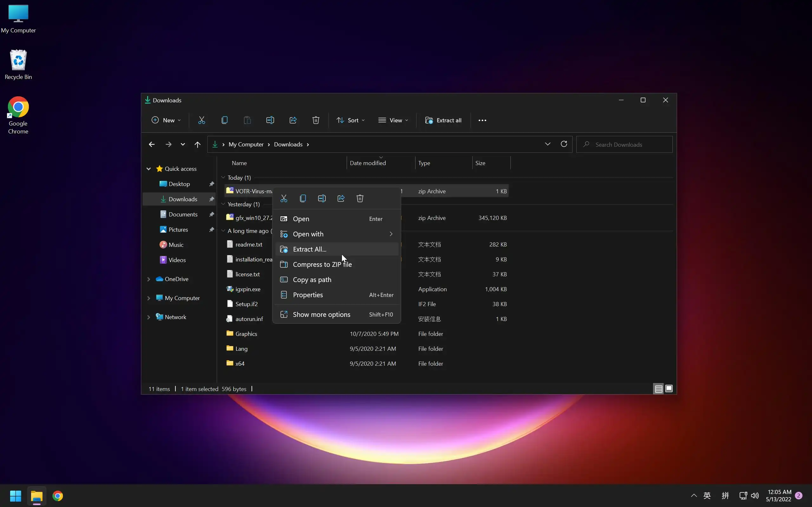Click the Copy icon in the context menu

tap(303, 198)
